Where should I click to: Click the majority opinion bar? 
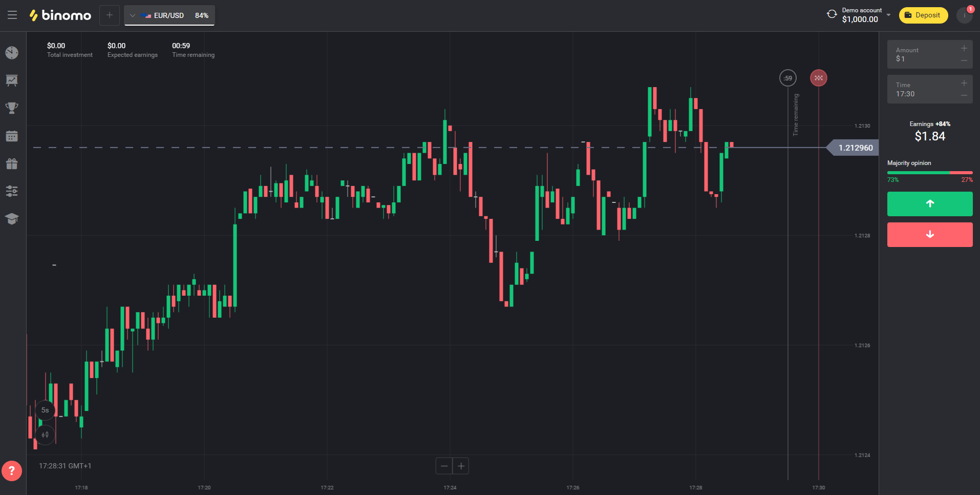coord(930,173)
